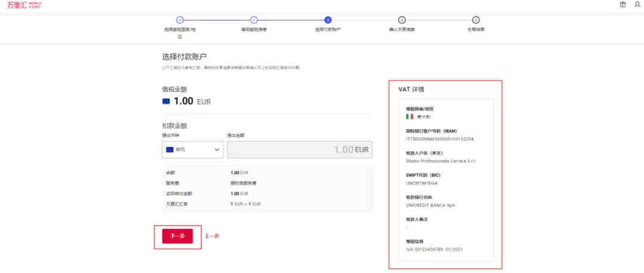Image resolution: width=644 pixels, height=273 pixels.
Task: Click the 上一步 previous step link
Action: pyautogui.click(x=212, y=237)
